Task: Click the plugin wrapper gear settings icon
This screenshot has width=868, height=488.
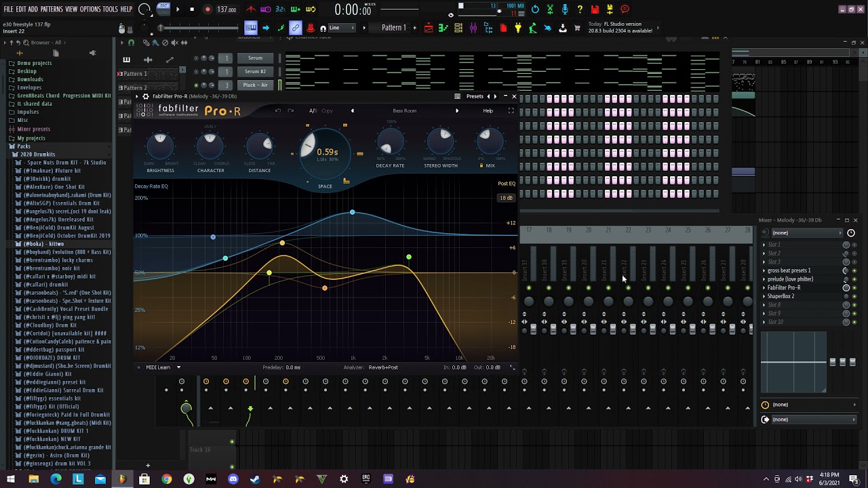Action: coord(145,96)
